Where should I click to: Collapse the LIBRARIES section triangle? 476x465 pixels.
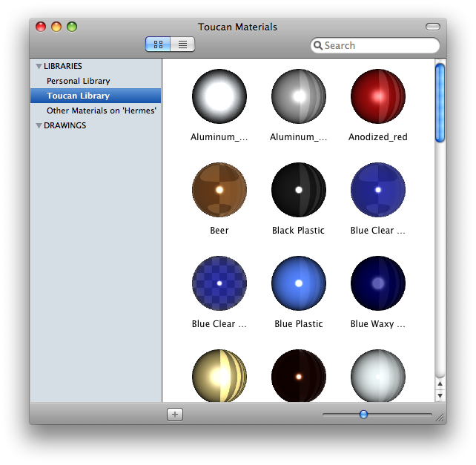tap(39, 67)
